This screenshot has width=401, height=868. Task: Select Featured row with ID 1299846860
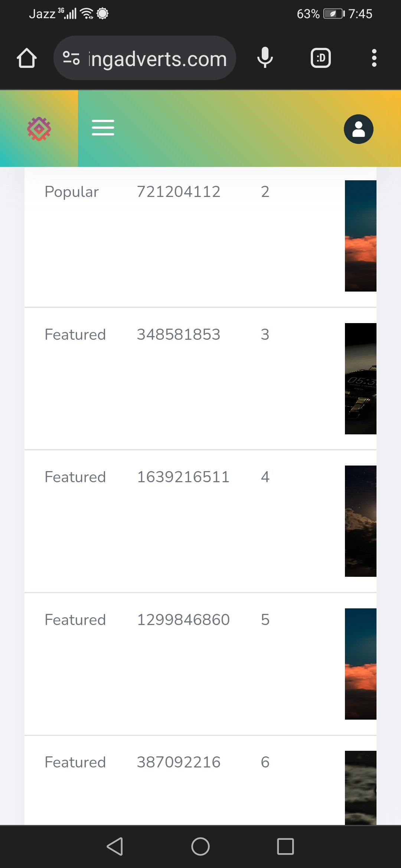pyautogui.click(x=200, y=664)
